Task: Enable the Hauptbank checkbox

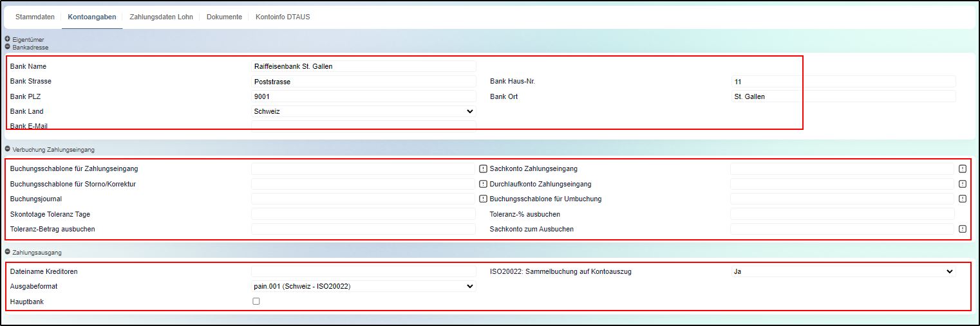Action: pos(256,301)
